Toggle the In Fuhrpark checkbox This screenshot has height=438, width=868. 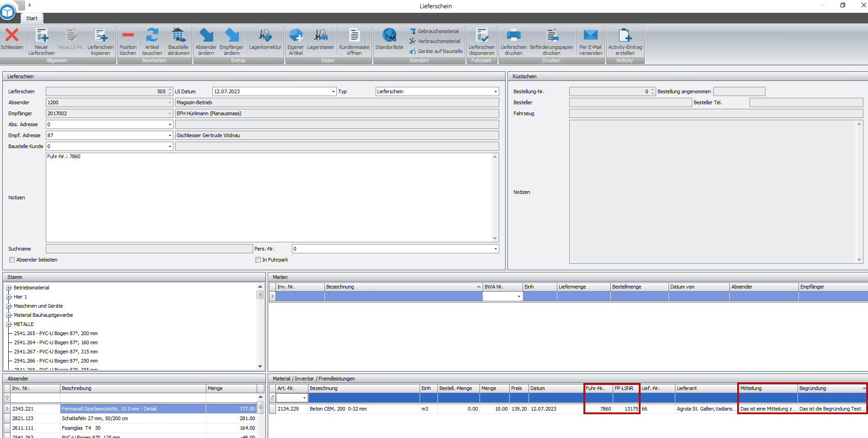pos(258,260)
